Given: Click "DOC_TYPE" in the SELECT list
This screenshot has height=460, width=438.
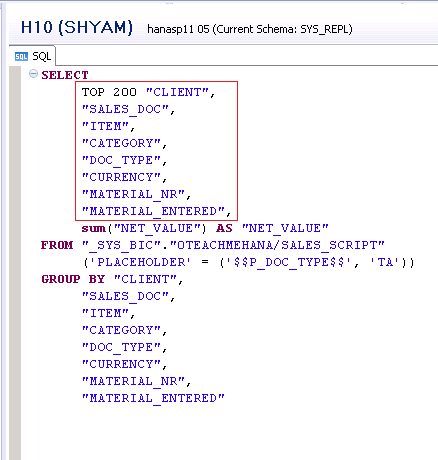Looking at the screenshot, I should pos(121,160).
